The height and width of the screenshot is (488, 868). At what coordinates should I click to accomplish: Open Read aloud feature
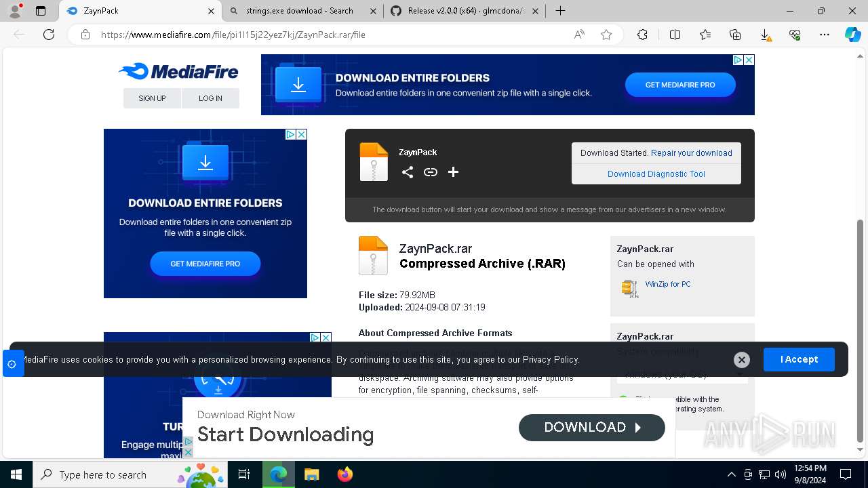coord(579,35)
